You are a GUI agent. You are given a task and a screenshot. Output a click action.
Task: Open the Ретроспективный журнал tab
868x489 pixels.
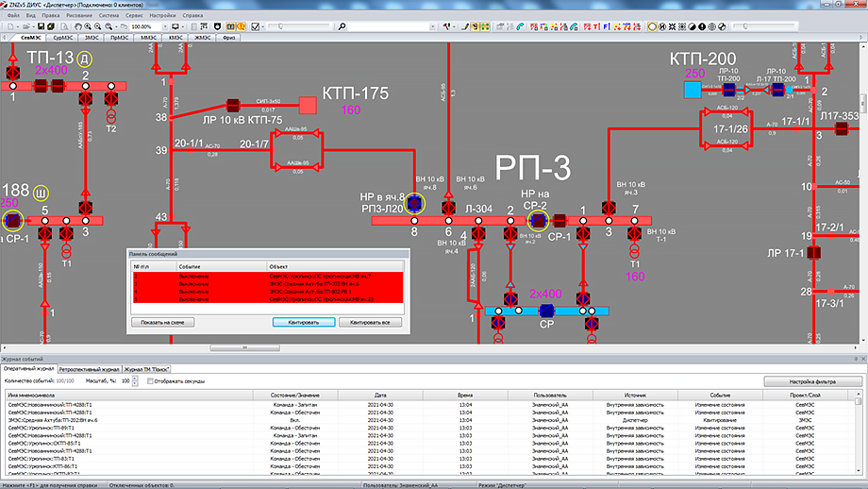coord(90,369)
